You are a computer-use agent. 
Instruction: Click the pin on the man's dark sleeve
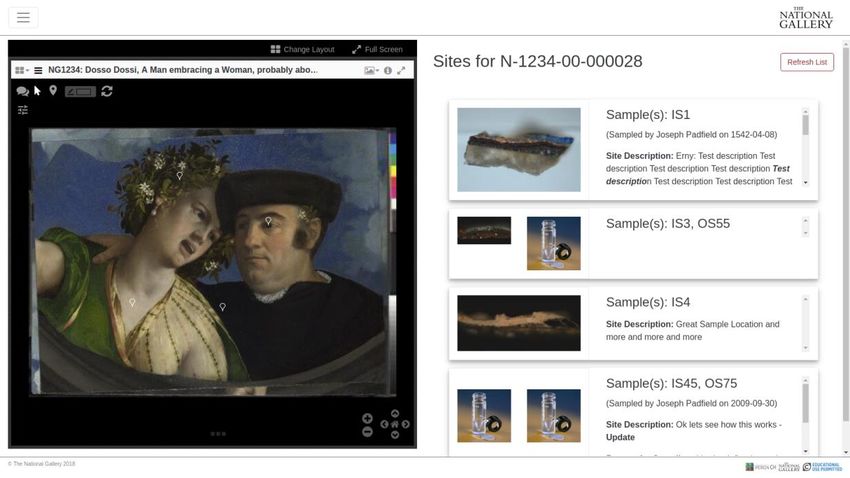point(222,307)
